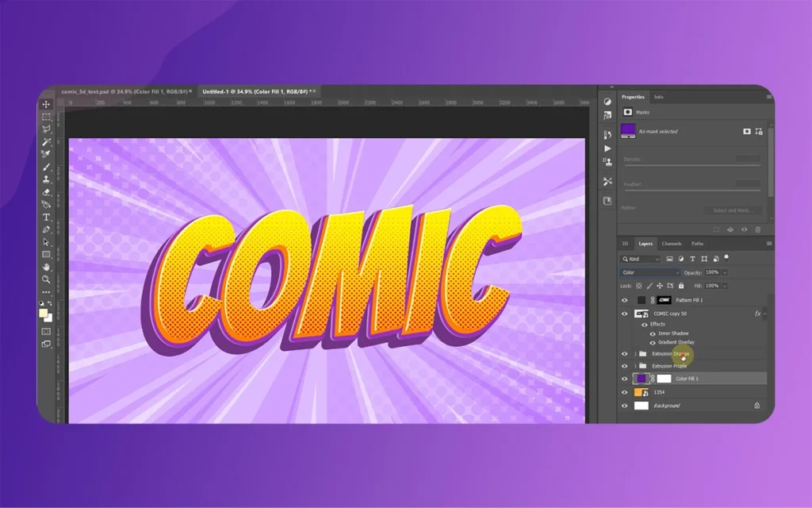Open the Color blend mode dropdown
The height and width of the screenshot is (508, 812).
pyautogui.click(x=650, y=272)
